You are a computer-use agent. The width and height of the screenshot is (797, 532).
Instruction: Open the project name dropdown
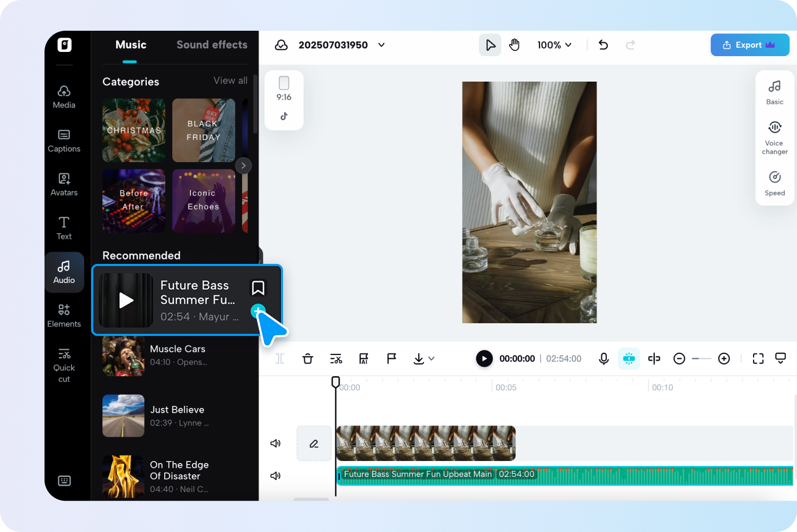(x=381, y=45)
